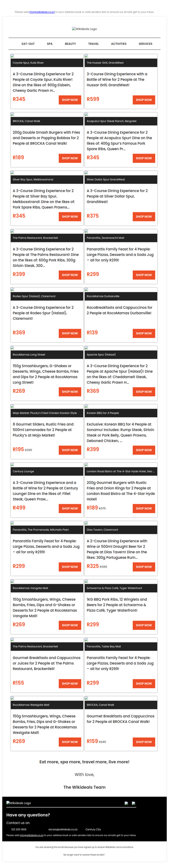This screenshot has height=868, width=169.
Task: Click the Wikideals logo at the top
Action: pyautogui.click(x=84, y=29)
